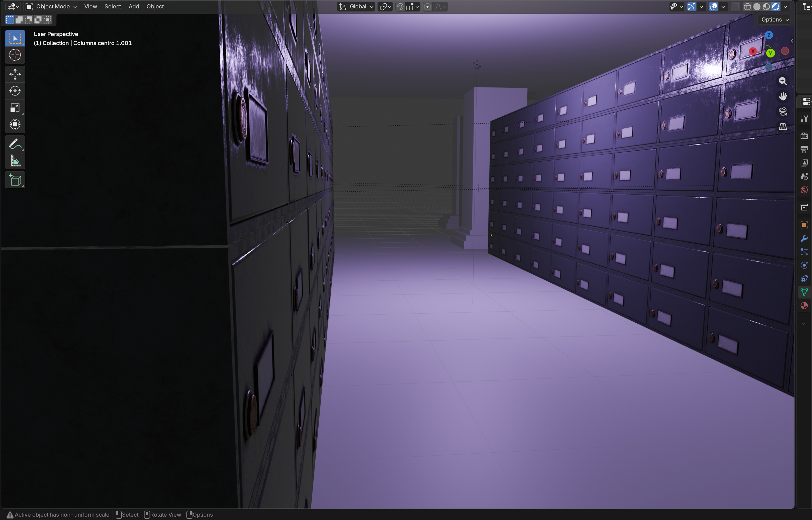The height and width of the screenshot is (520, 812).
Task: Click the Y axis on navigation gizmo
Action: pyautogui.click(x=770, y=53)
